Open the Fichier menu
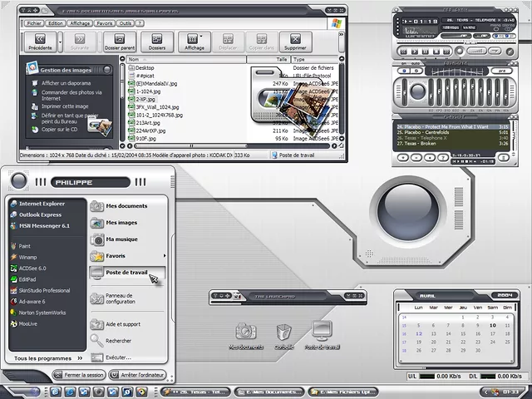This screenshot has width=532, height=399. coord(33,23)
